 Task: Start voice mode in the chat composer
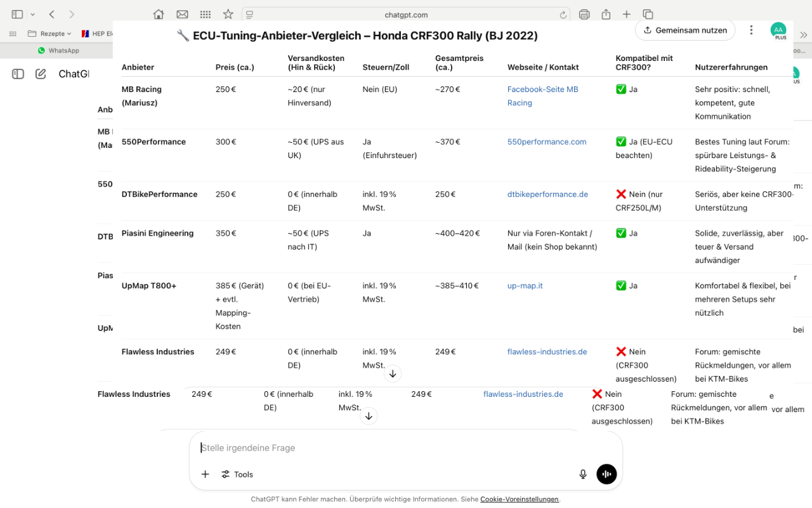pos(606,474)
